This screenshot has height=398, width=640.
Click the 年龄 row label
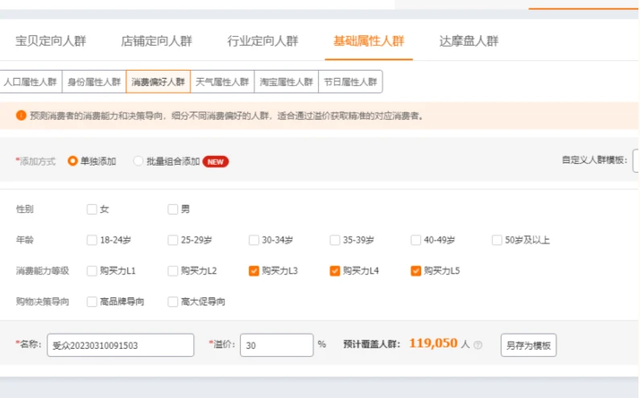[x=24, y=240]
